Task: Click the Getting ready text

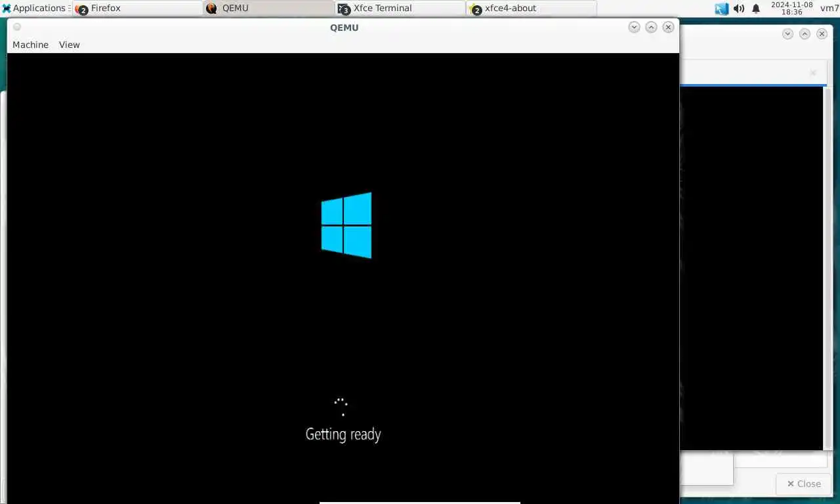Action: (x=343, y=434)
